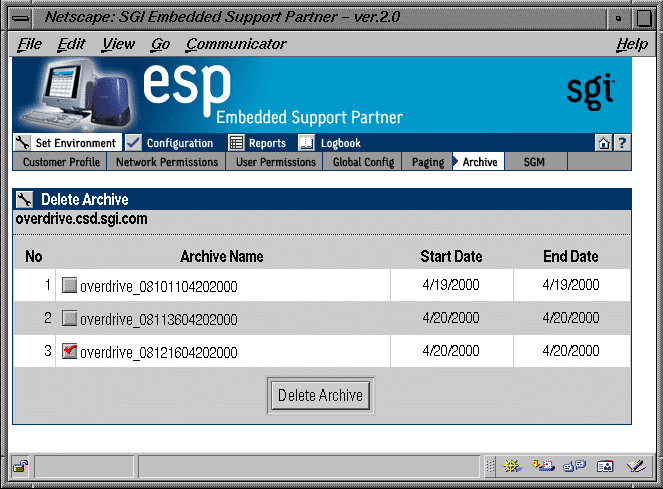Click the wrench icon beside Set Environment
This screenshot has width=663, height=489.
(22, 143)
